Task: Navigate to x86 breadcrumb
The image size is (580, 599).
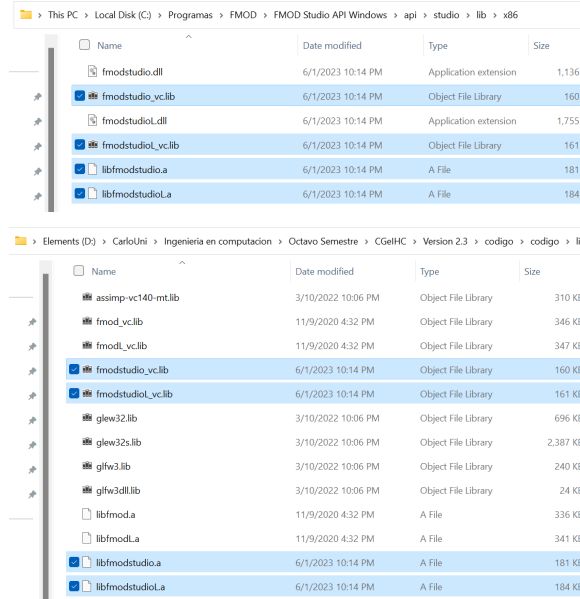Action: (x=510, y=15)
